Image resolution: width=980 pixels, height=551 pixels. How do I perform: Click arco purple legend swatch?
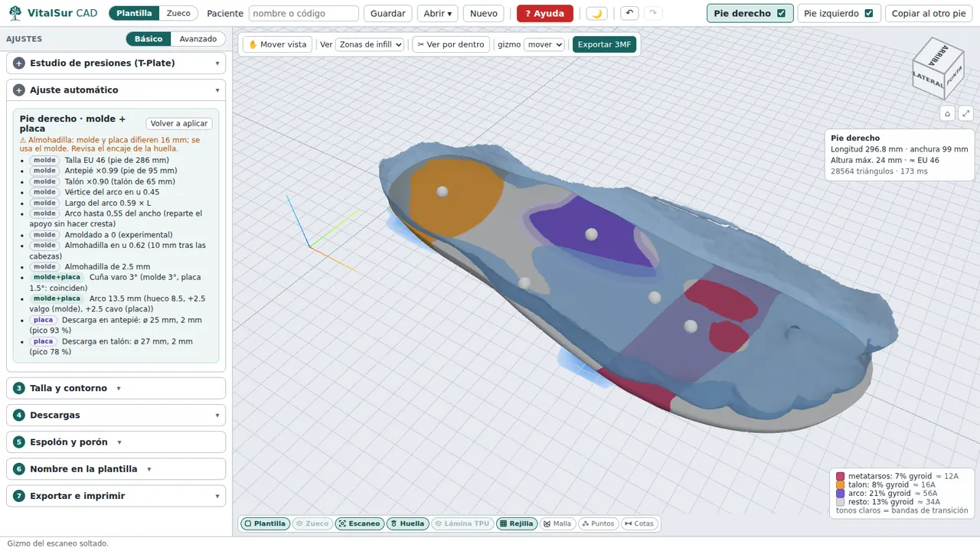coord(841,494)
